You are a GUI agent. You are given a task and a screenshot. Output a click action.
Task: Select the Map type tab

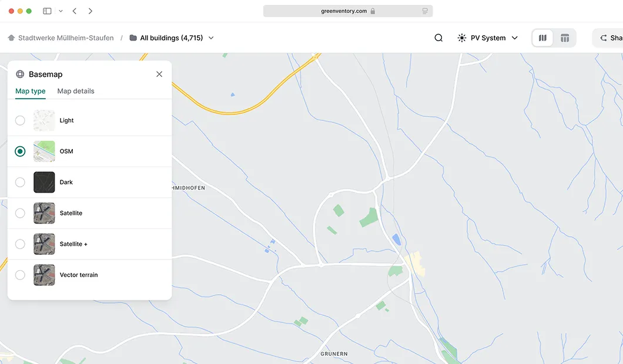pyautogui.click(x=30, y=91)
